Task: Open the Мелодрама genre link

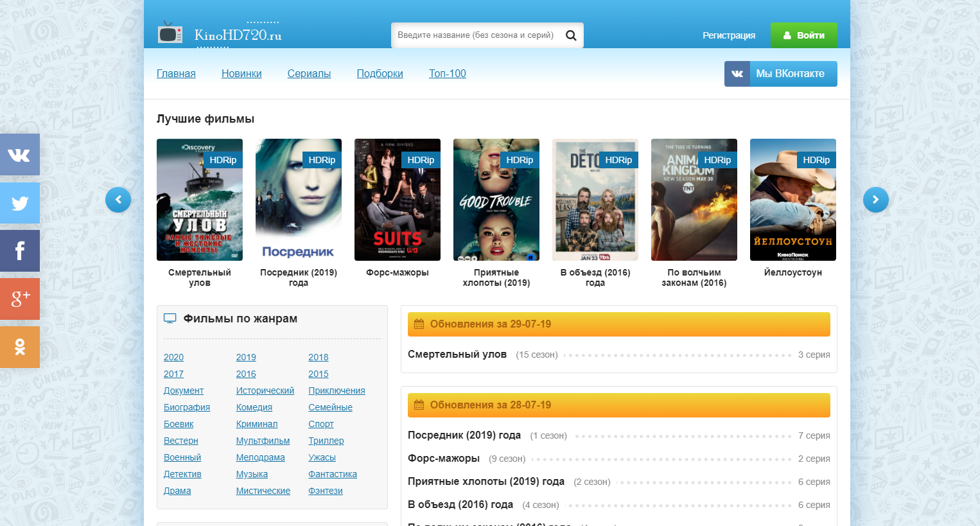Action: point(261,457)
